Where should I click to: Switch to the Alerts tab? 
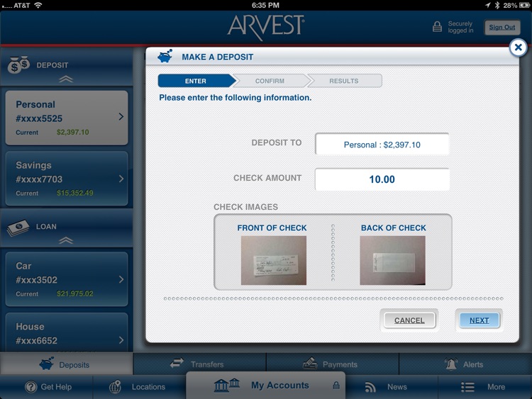(465, 364)
